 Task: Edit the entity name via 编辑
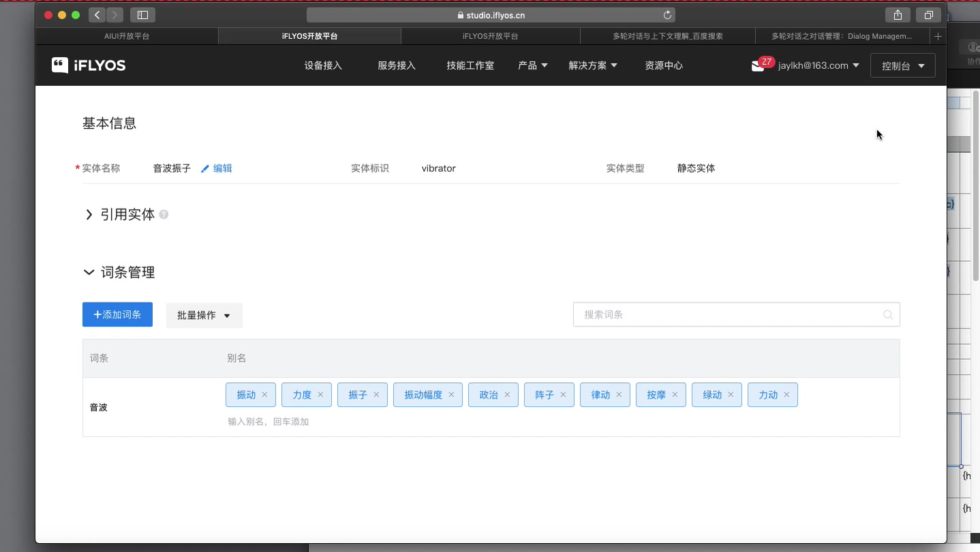tap(217, 168)
